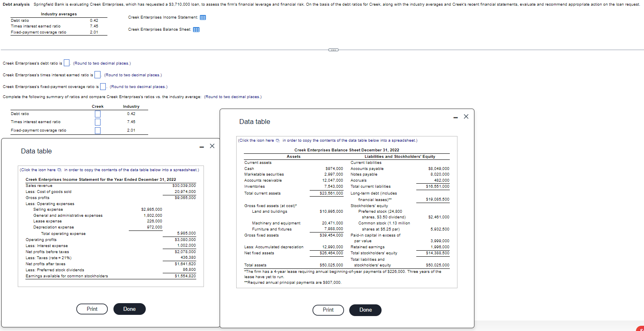
Task: Close the Balance Sheet data table dialog
Action: click(466, 117)
